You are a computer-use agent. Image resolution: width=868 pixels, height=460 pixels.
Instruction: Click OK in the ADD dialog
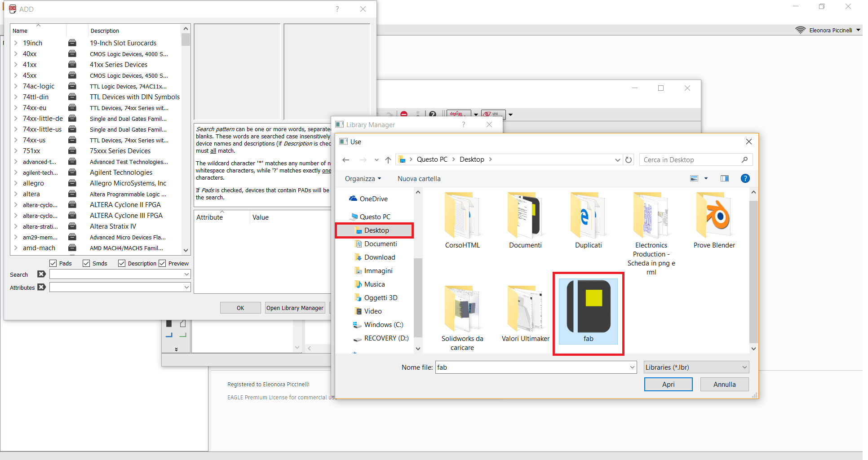(240, 308)
